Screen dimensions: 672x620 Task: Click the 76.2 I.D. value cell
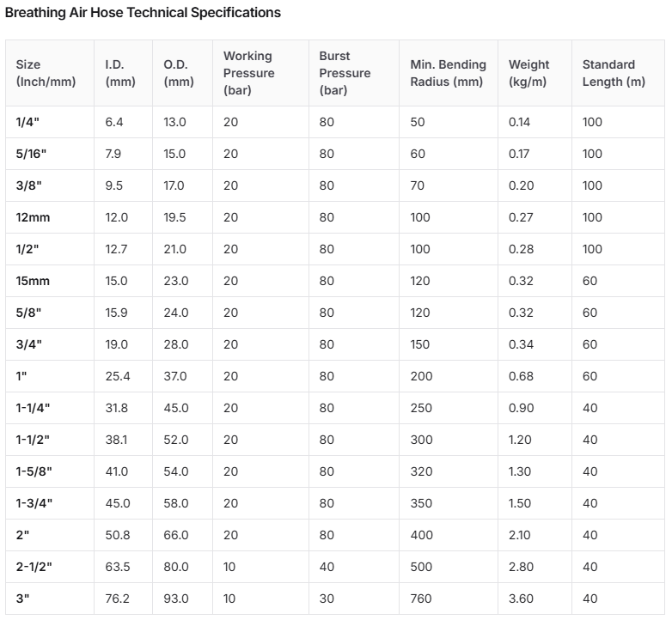click(124, 599)
